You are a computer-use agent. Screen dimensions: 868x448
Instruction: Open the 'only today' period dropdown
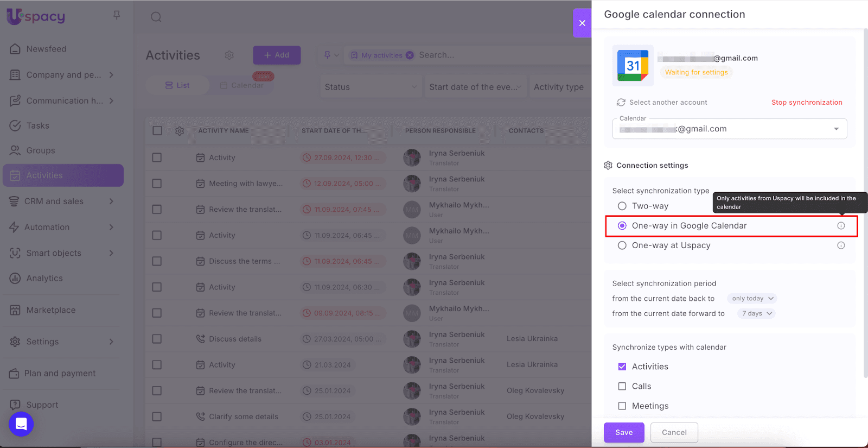[752, 299]
